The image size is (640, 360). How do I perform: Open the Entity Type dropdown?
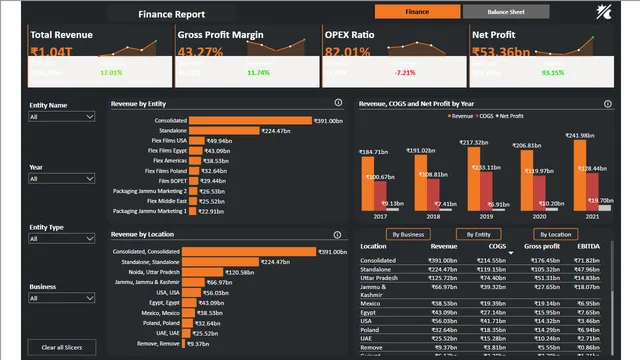click(x=62, y=239)
